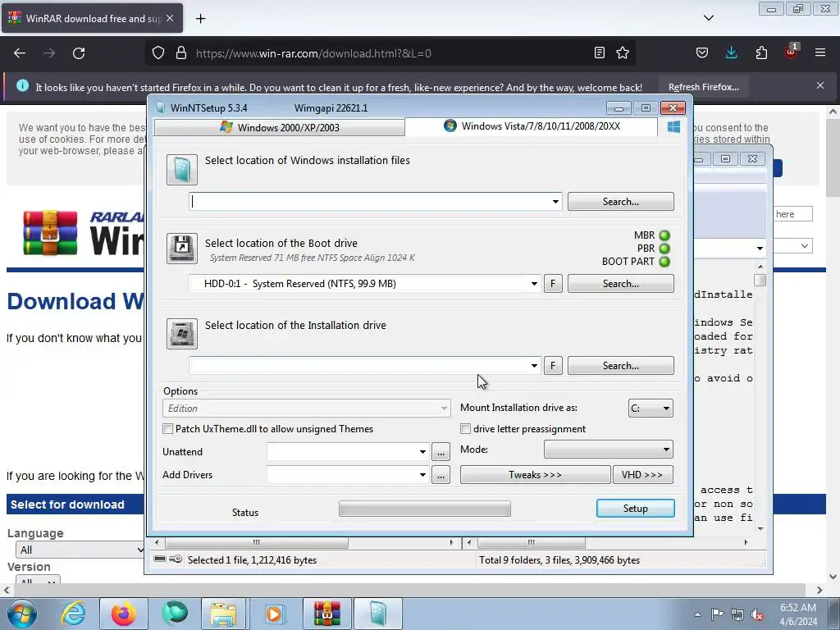Dismiss the Firefox refresh notification bar
Screen dimensions: 840x630
tap(820, 85)
